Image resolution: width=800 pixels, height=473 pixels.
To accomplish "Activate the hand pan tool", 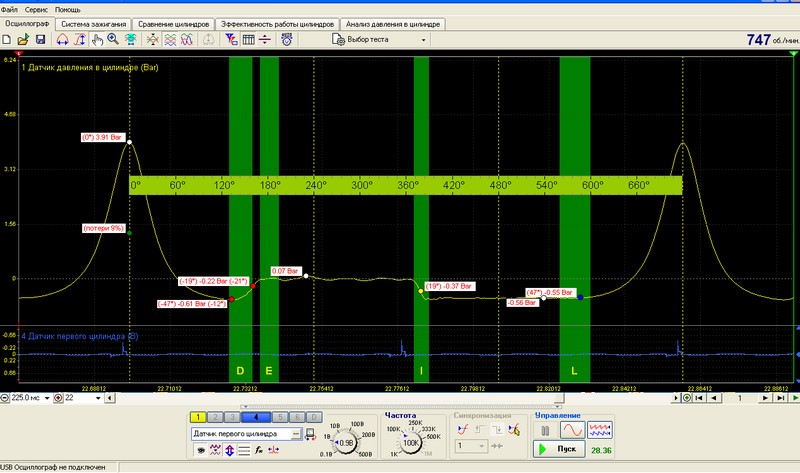I will [x=97, y=39].
